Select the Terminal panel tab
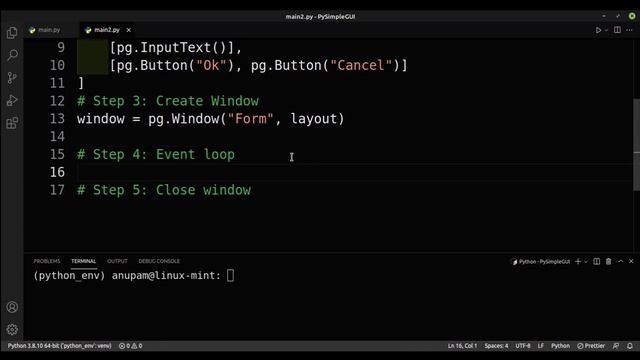The image size is (640, 360). coord(83,261)
